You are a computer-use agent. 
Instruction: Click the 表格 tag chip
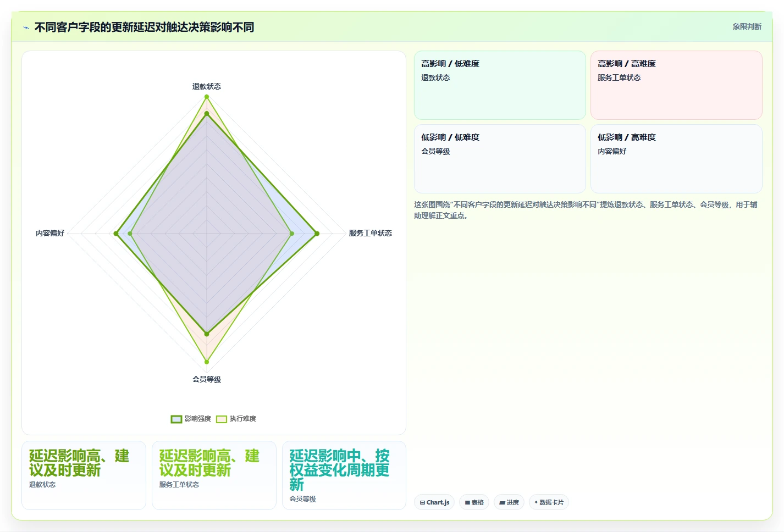point(474,502)
